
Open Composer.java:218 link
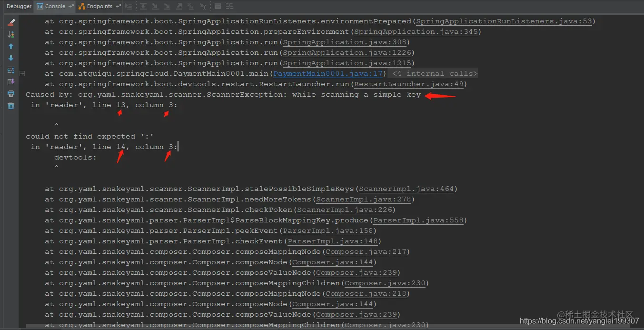[x=366, y=294]
